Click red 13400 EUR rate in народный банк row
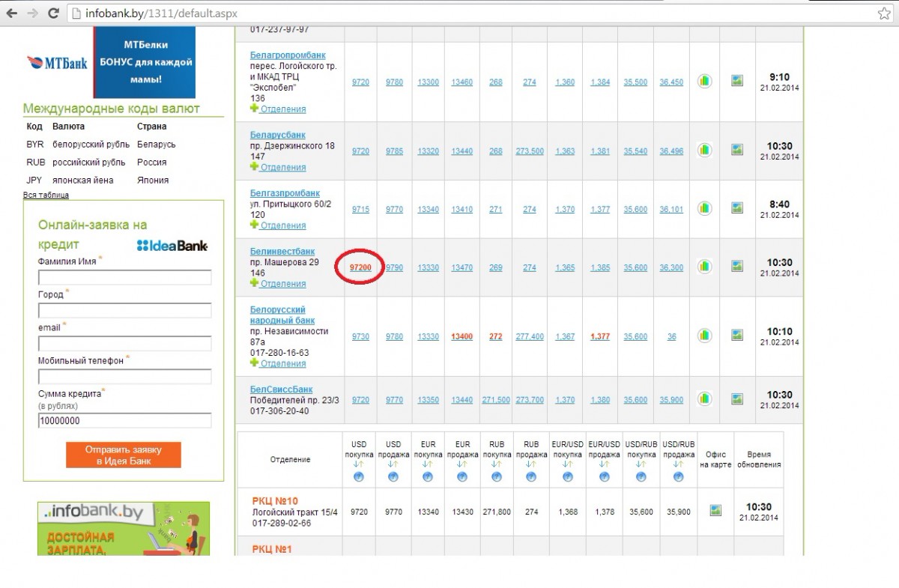Viewport: 899px width, 588px height. (462, 337)
